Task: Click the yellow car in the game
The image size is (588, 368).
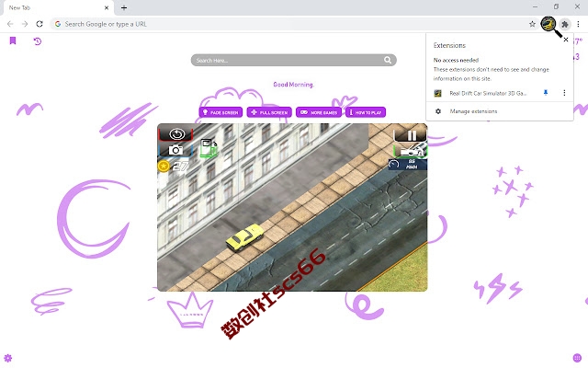Action: coord(244,237)
